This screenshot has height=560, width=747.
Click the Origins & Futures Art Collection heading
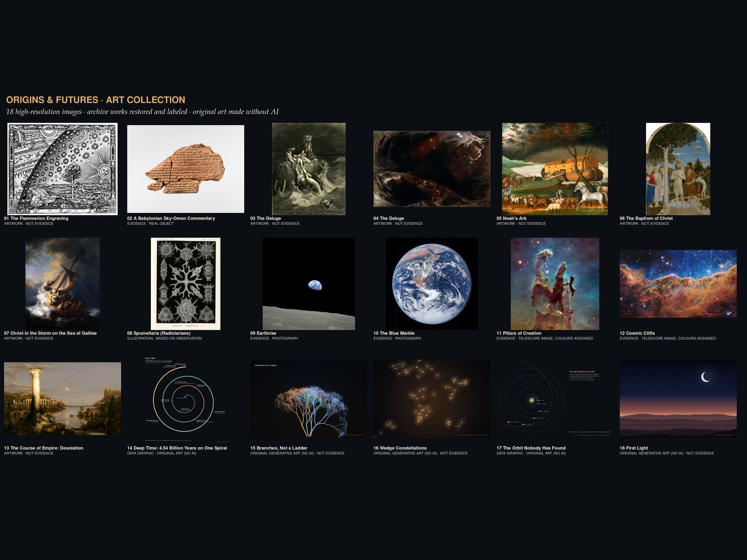point(96,100)
